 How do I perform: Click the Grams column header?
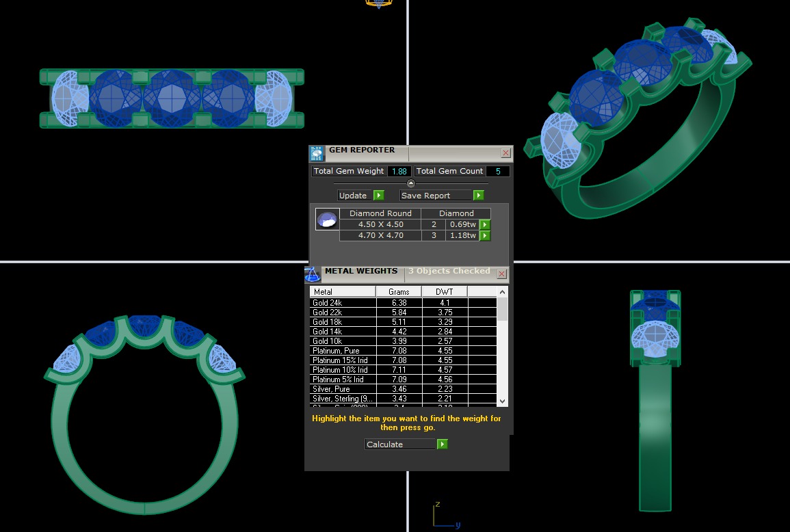(x=399, y=292)
